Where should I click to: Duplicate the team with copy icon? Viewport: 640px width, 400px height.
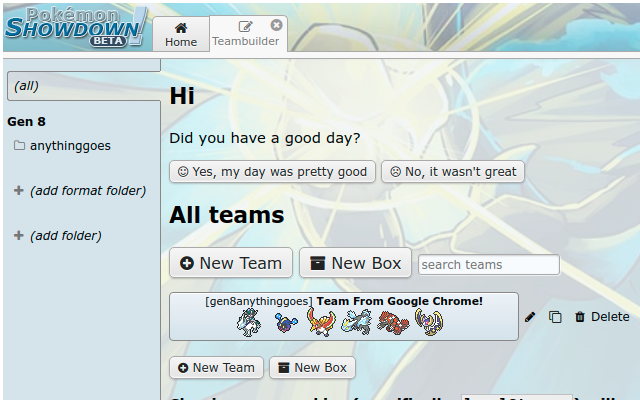[x=555, y=317]
